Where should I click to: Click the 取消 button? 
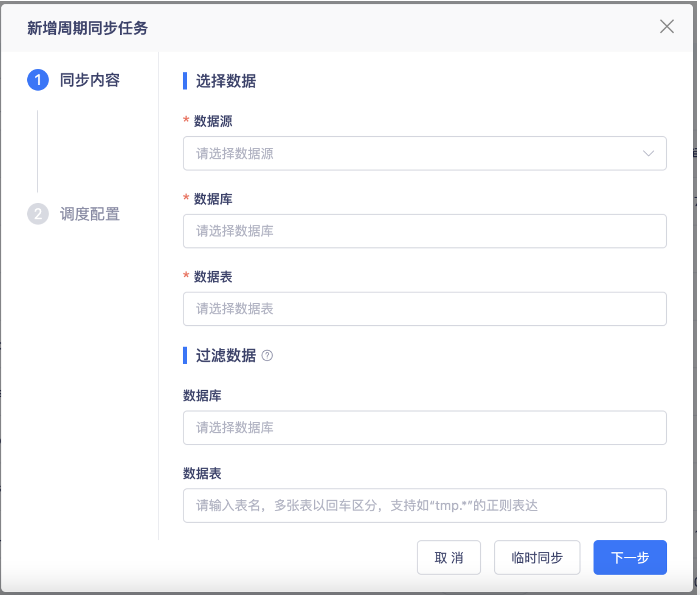point(449,557)
